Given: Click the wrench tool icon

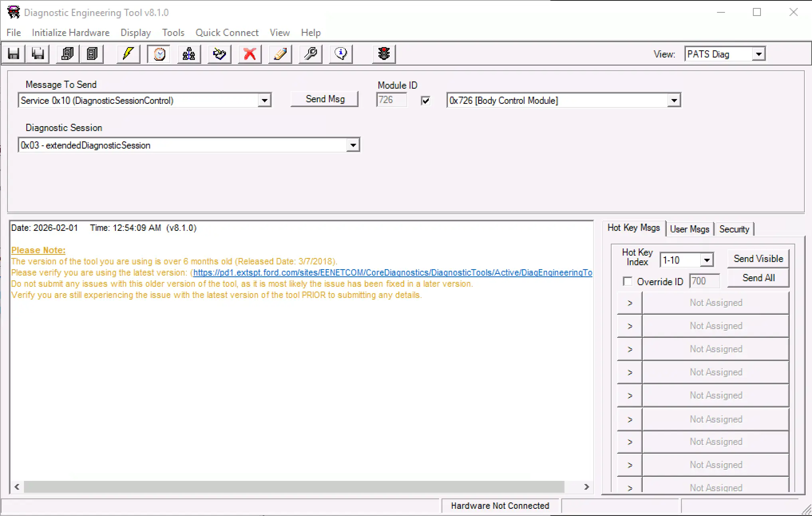Looking at the screenshot, I should [x=311, y=54].
